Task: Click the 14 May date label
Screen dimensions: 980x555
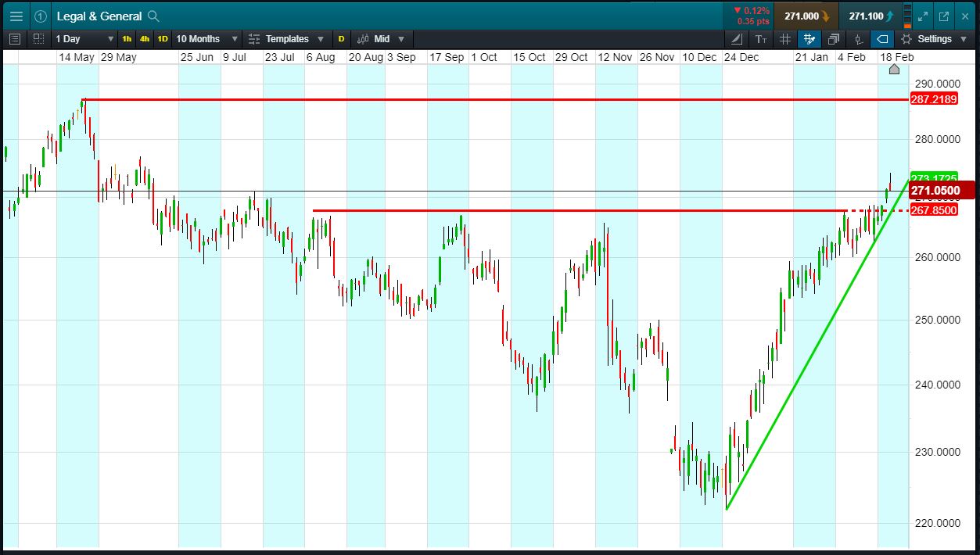Action: [77, 57]
